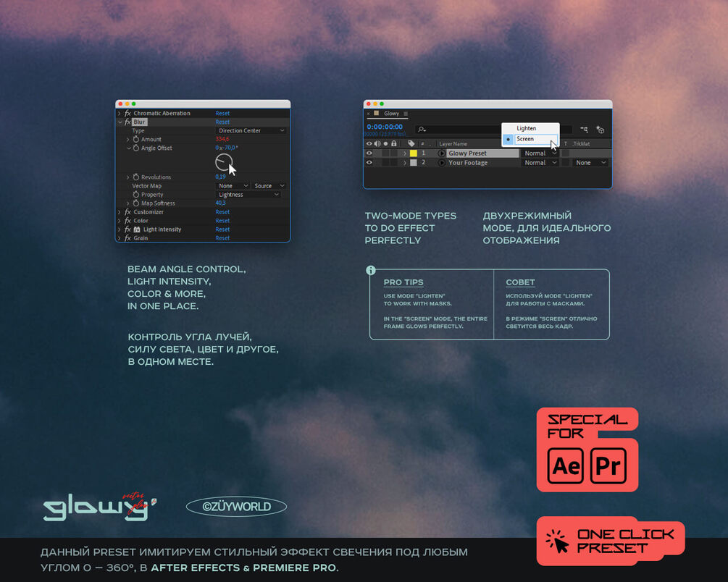Collapse the Blur effect group

click(120, 122)
